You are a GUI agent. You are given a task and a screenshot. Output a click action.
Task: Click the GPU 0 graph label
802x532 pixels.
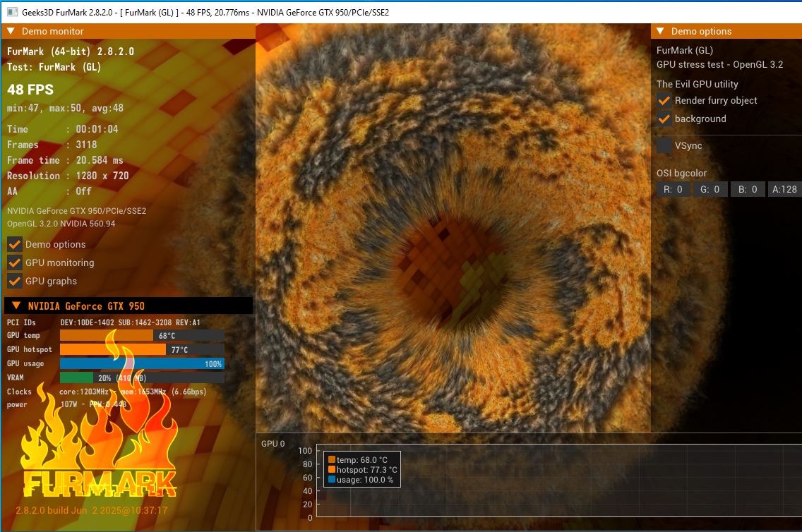273,444
